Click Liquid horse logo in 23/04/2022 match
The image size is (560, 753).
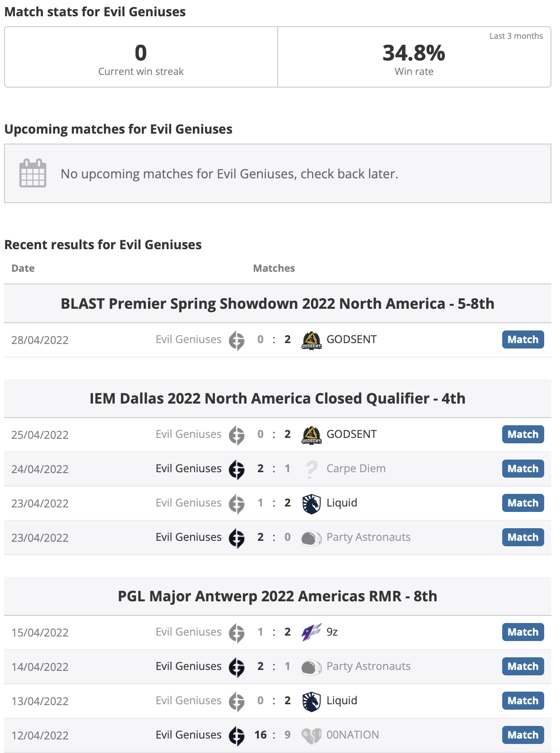click(311, 504)
